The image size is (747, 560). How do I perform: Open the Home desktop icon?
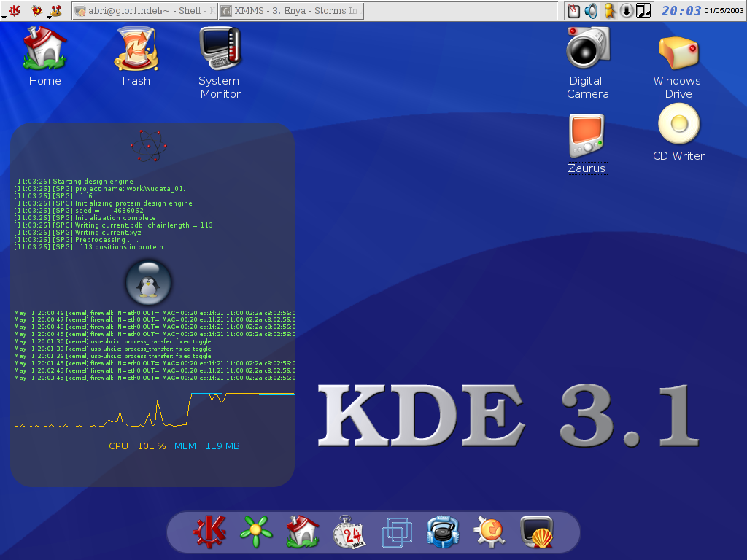coord(44,56)
